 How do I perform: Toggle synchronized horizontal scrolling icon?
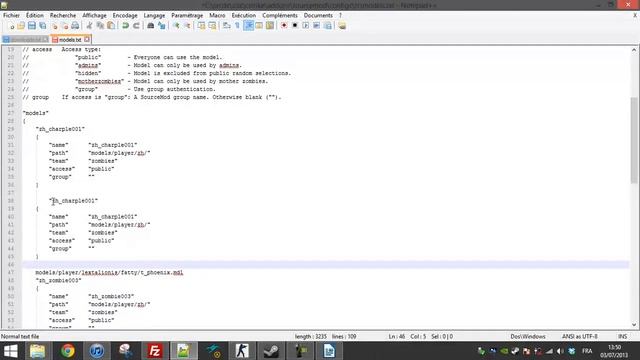coord(212,26)
